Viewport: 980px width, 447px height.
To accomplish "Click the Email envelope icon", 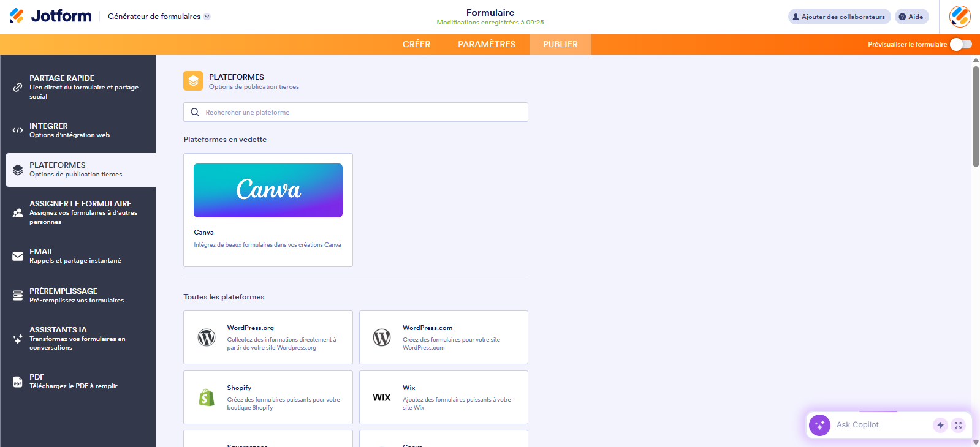I will coord(18,256).
